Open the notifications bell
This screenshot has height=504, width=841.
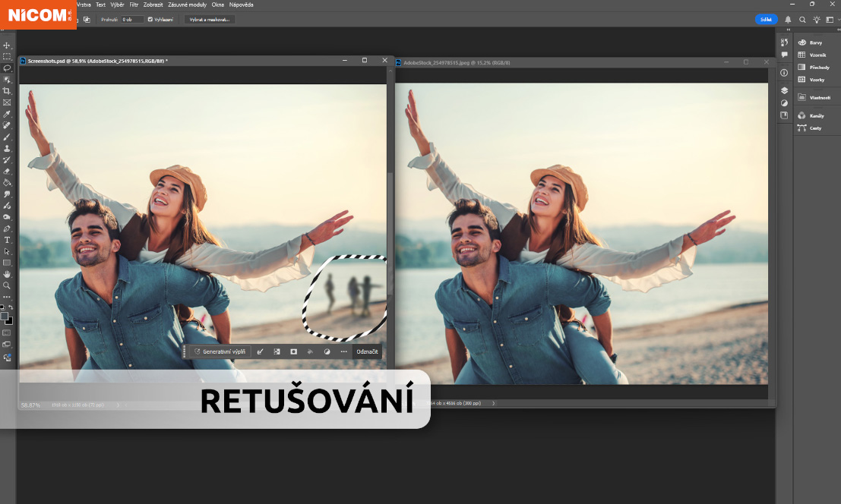[788, 19]
